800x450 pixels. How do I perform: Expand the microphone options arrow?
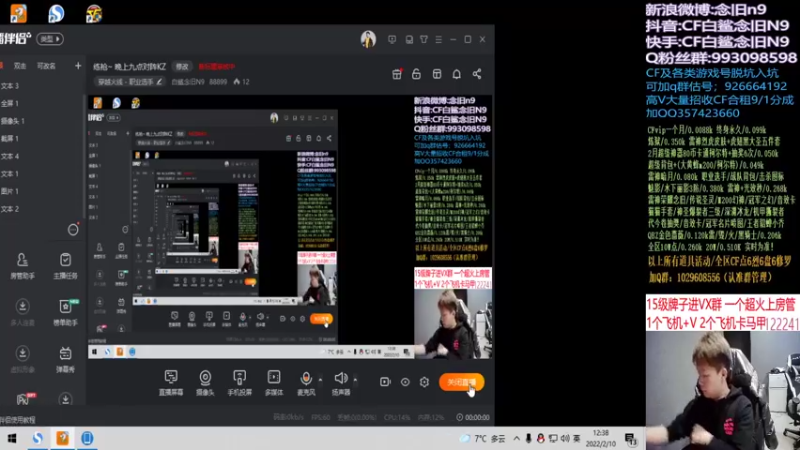[x=320, y=380]
